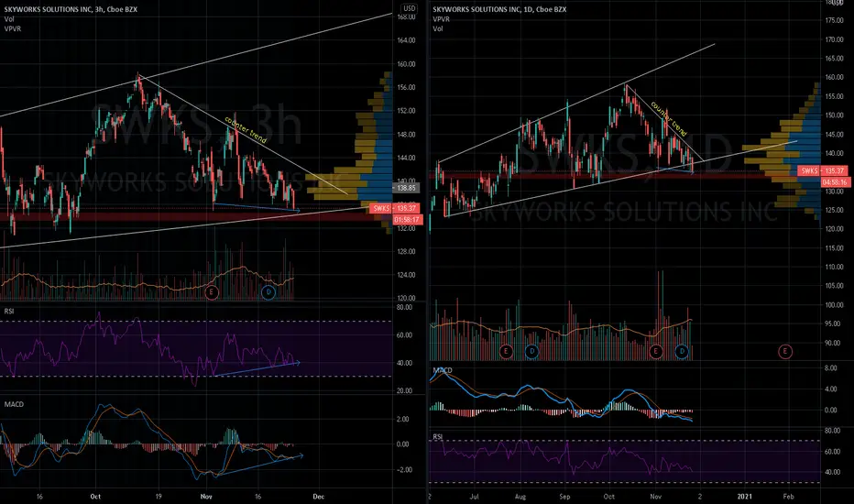Click the Dec label on 3h time axis
The width and height of the screenshot is (854, 504).
point(319,497)
